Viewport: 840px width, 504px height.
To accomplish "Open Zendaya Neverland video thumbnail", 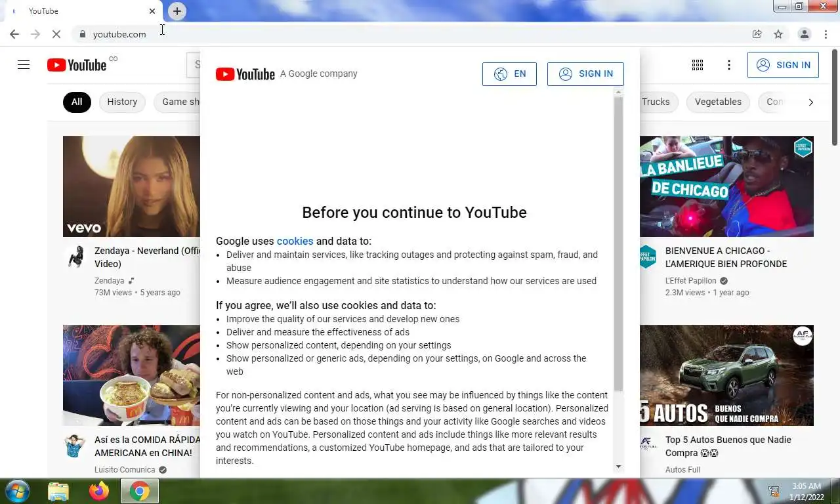I will (x=131, y=186).
